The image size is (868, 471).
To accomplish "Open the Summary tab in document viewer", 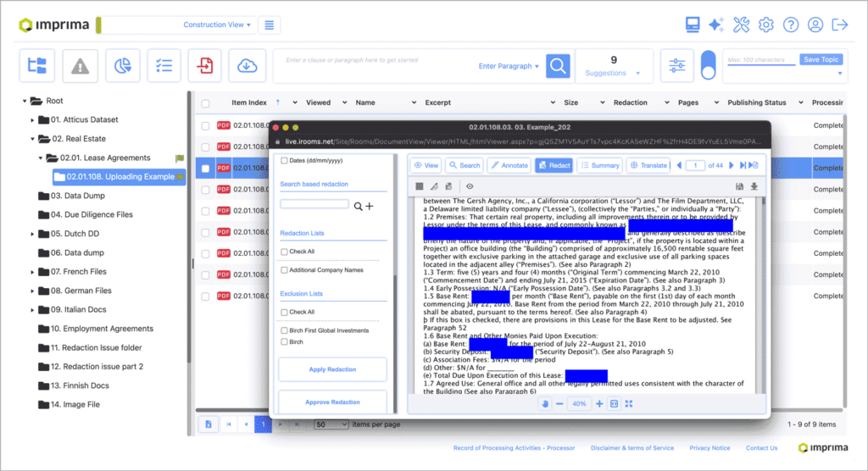I will 599,165.
